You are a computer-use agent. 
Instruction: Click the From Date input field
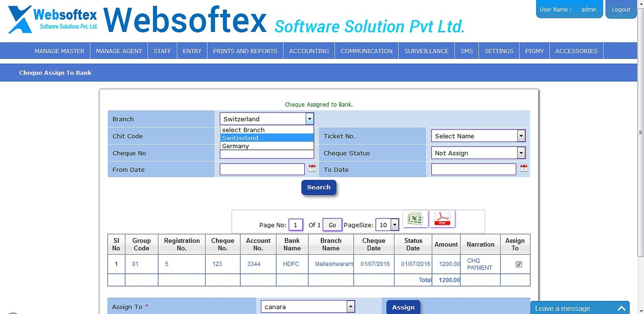(262, 169)
